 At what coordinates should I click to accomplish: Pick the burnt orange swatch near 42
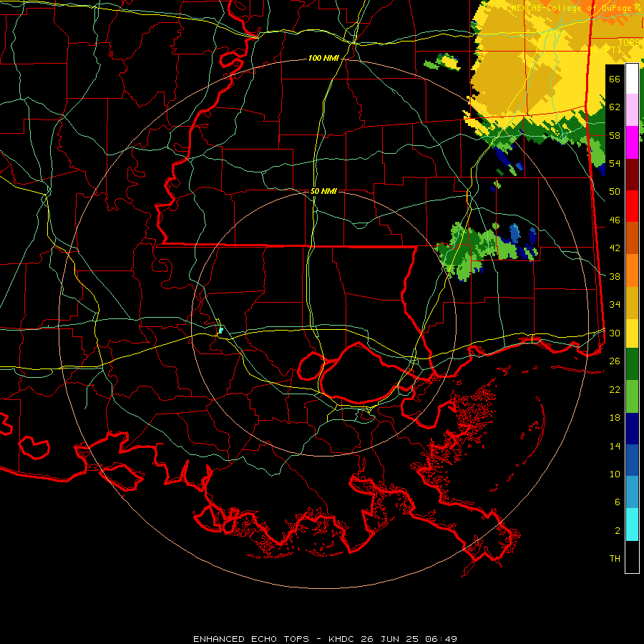(632, 238)
